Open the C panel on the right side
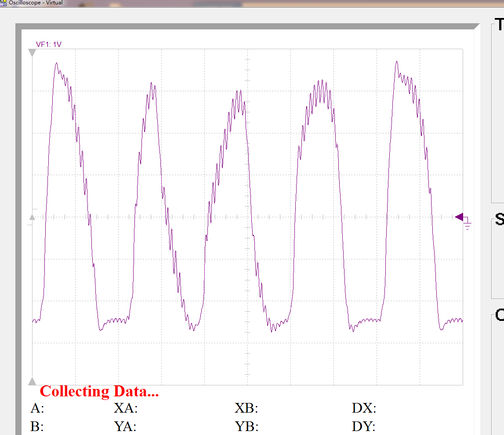 click(x=500, y=315)
